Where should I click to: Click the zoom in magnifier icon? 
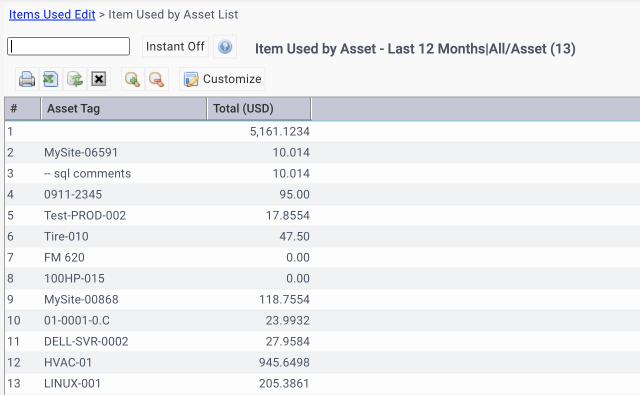pos(132,79)
